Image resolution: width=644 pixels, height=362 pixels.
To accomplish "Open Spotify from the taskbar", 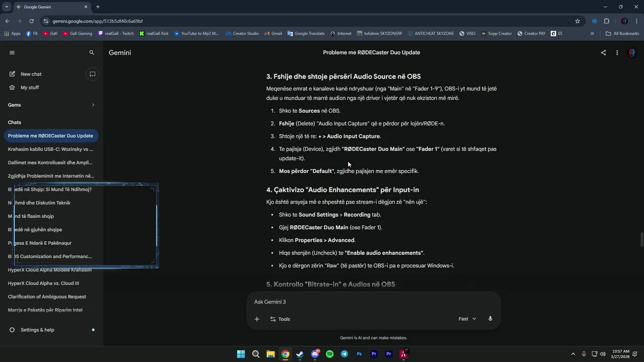I will 330,354.
